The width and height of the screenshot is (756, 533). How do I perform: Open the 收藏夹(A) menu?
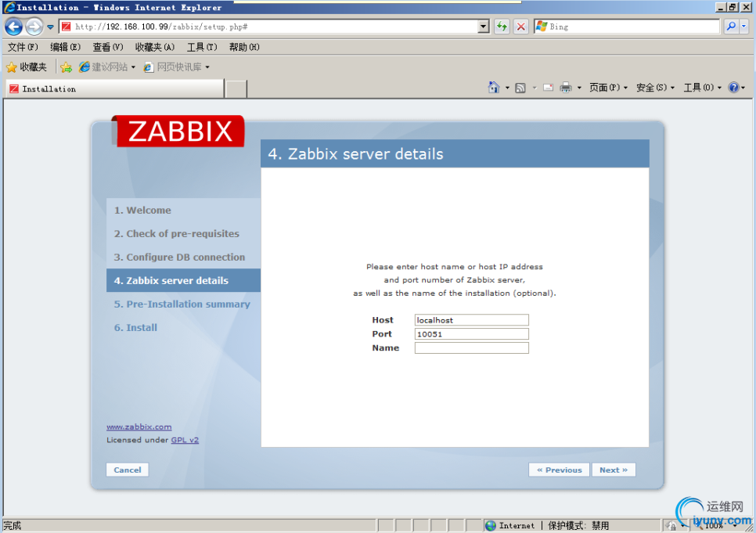click(x=154, y=47)
